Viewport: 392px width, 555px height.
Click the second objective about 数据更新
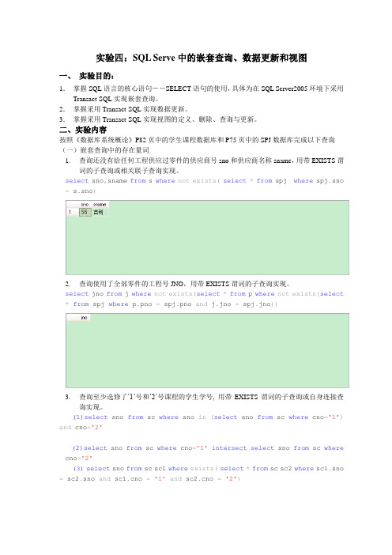(130, 109)
